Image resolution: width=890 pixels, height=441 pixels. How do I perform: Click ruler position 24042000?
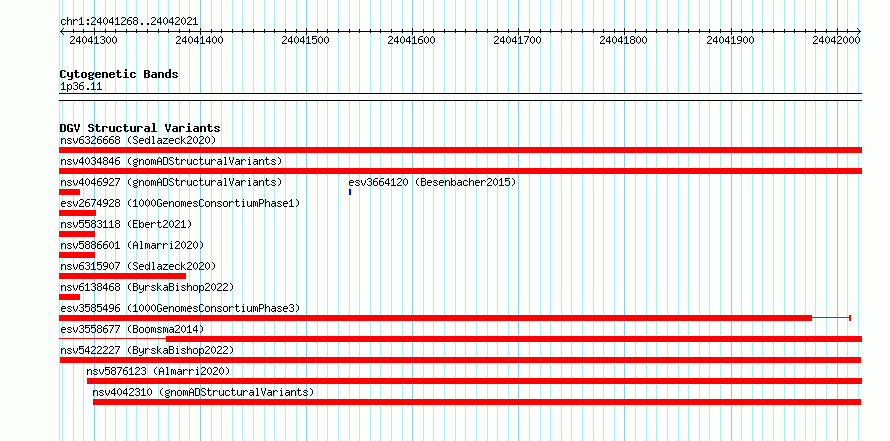click(836, 40)
